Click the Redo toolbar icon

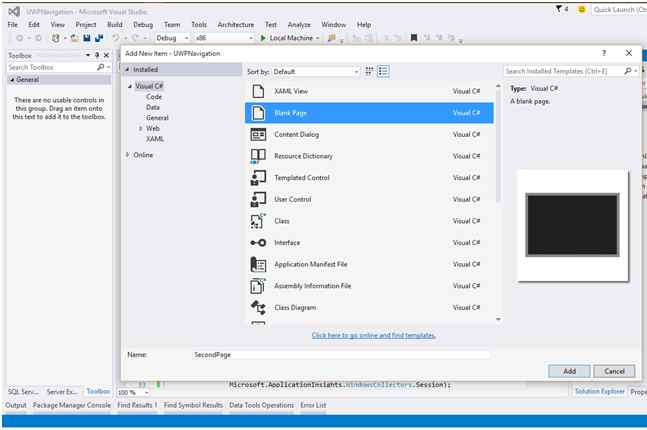point(135,38)
